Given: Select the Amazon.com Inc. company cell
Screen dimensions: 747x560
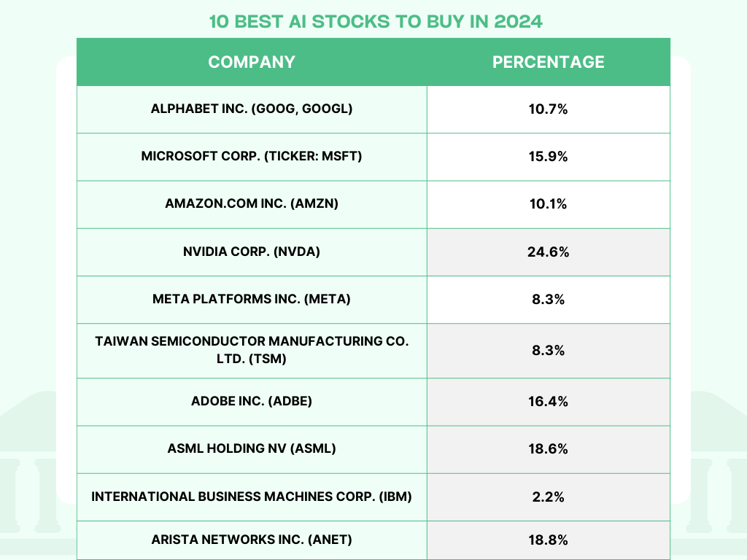Looking at the screenshot, I should click(252, 203).
